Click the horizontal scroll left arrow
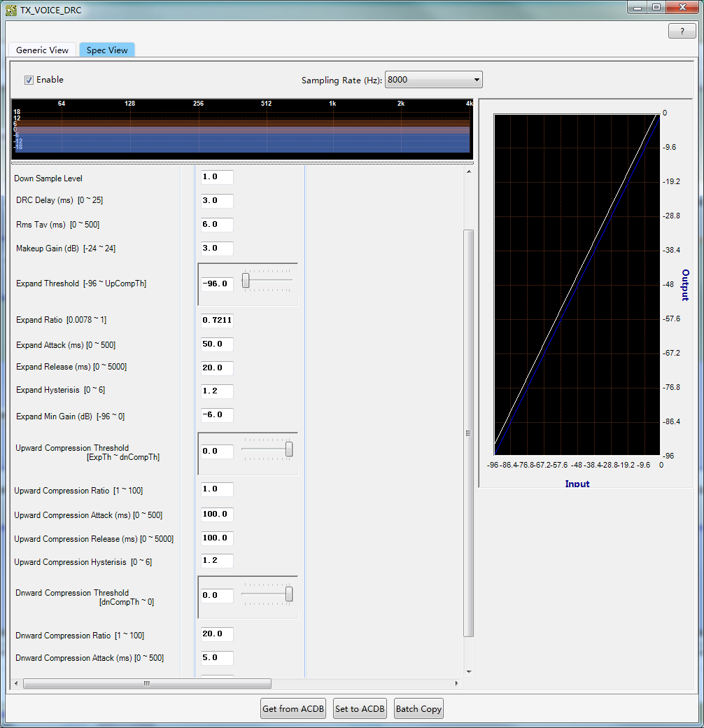 16,683
